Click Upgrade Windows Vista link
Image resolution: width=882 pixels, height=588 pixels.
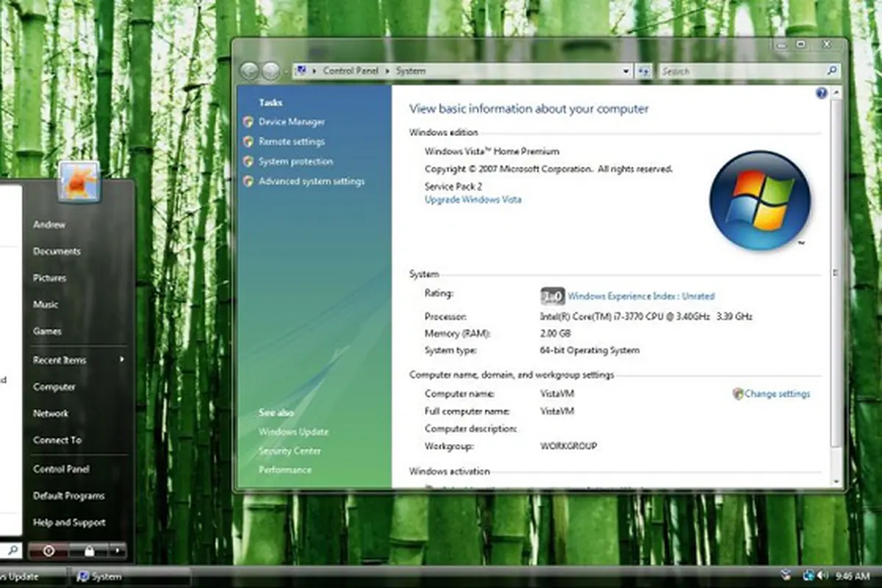(473, 200)
